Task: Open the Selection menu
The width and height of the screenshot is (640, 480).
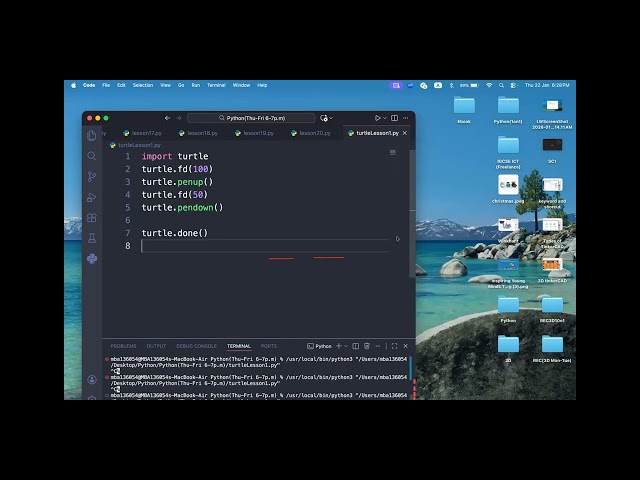Action: (143, 85)
